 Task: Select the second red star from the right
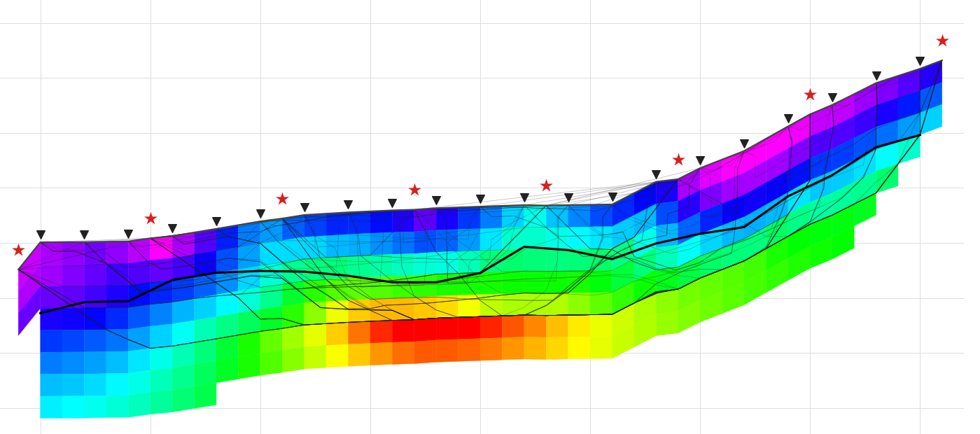[x=810, y=94]
